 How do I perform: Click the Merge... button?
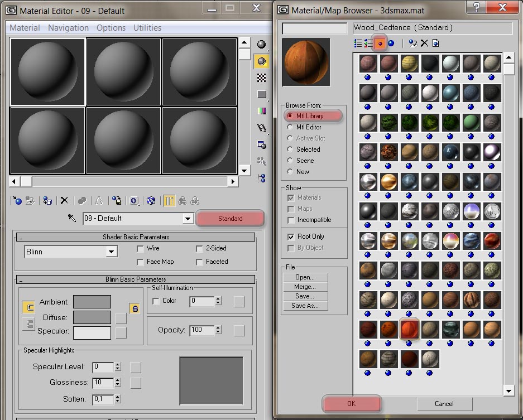[305, 287]
